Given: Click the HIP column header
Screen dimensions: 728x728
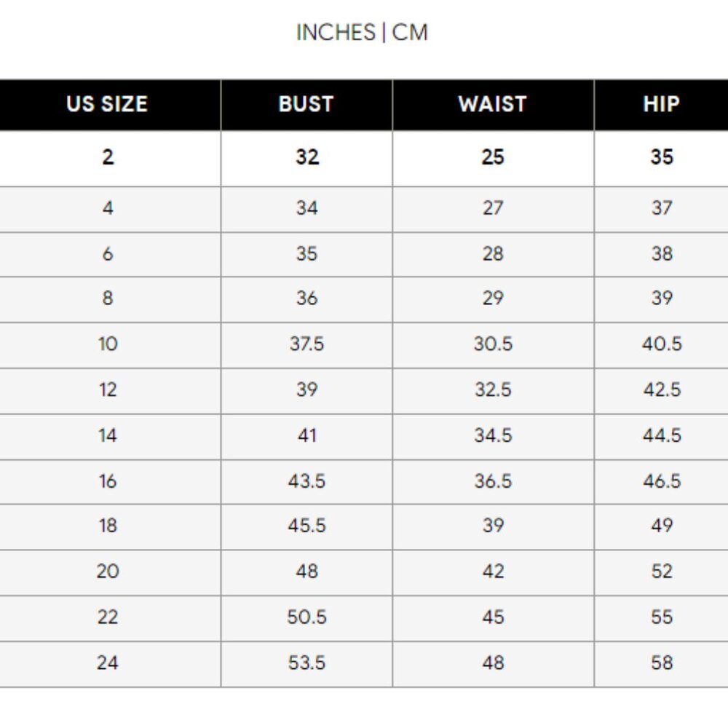Looking at the screenshot, I should 661,104.
